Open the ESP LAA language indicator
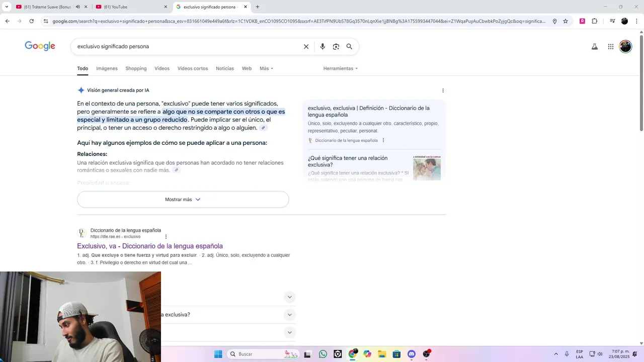Image resolution: width=644 pixels, height=362 pixels. [580, 354]
